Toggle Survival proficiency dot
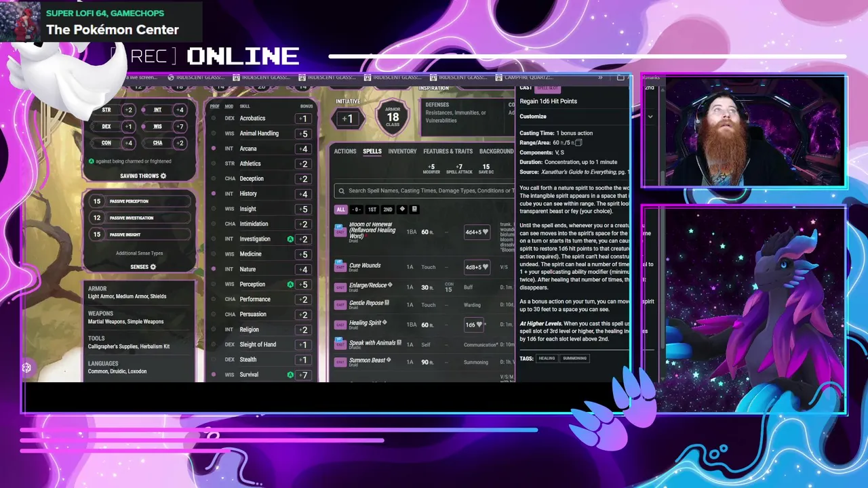 click(x=214, y=375)
